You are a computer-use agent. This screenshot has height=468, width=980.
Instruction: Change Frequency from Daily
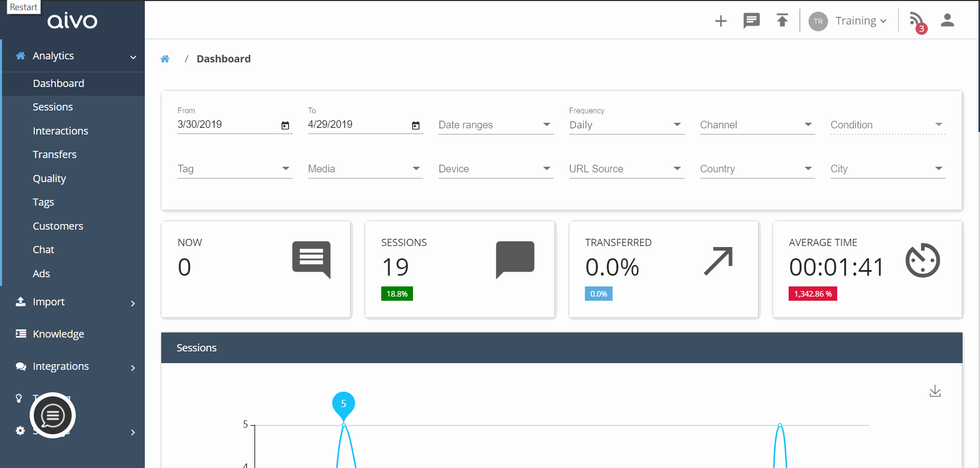pos(677,125)
